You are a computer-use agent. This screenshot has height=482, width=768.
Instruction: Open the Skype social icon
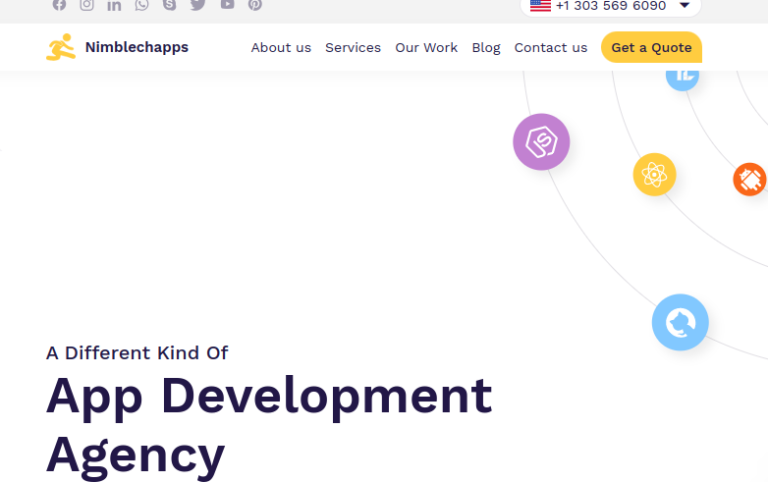coord(169,4)
